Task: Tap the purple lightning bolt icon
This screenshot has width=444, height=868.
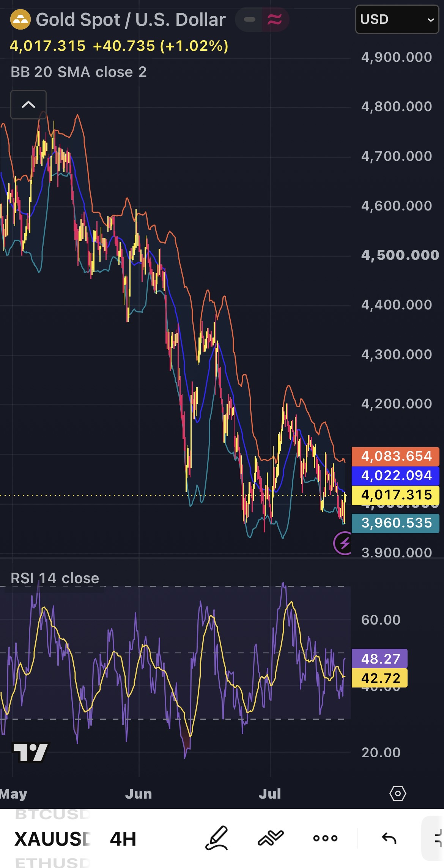Action: click(343, 543)
